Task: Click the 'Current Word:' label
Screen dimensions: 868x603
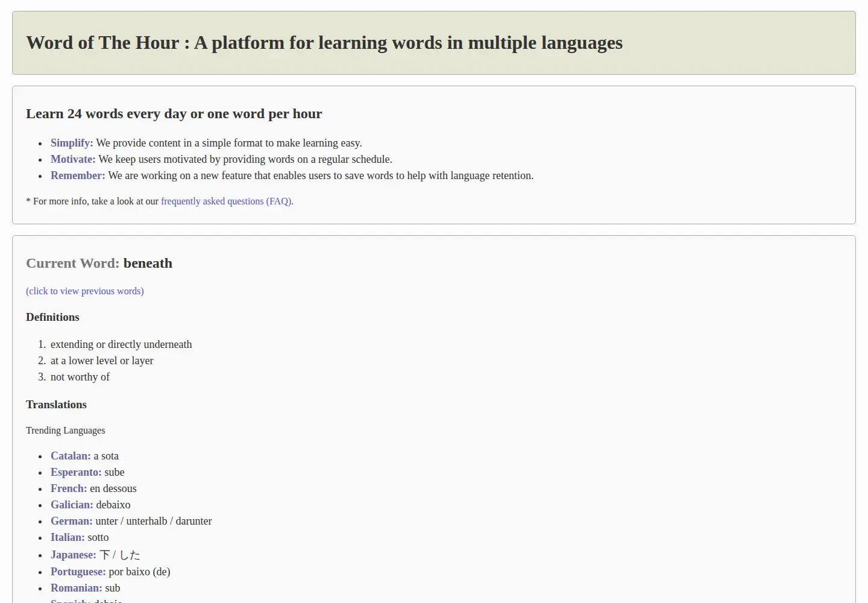Action: point(73,264)
